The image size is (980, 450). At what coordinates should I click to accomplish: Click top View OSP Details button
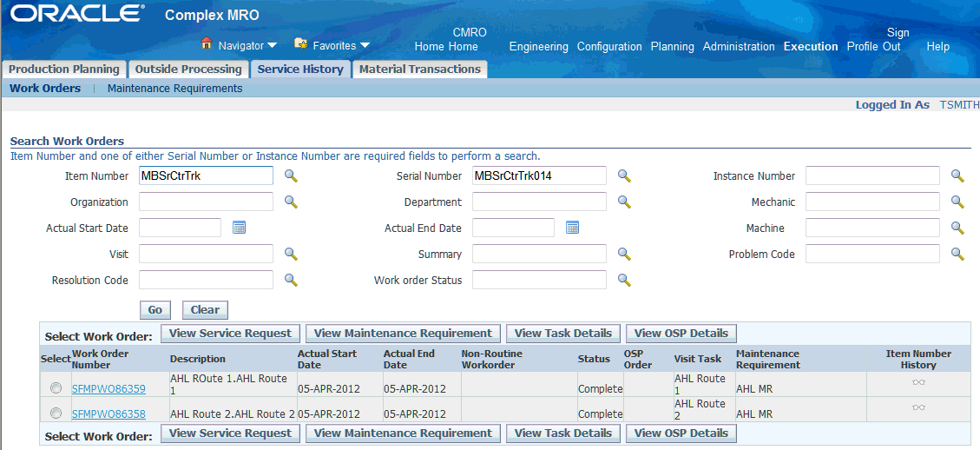click(x=681, y=333)
